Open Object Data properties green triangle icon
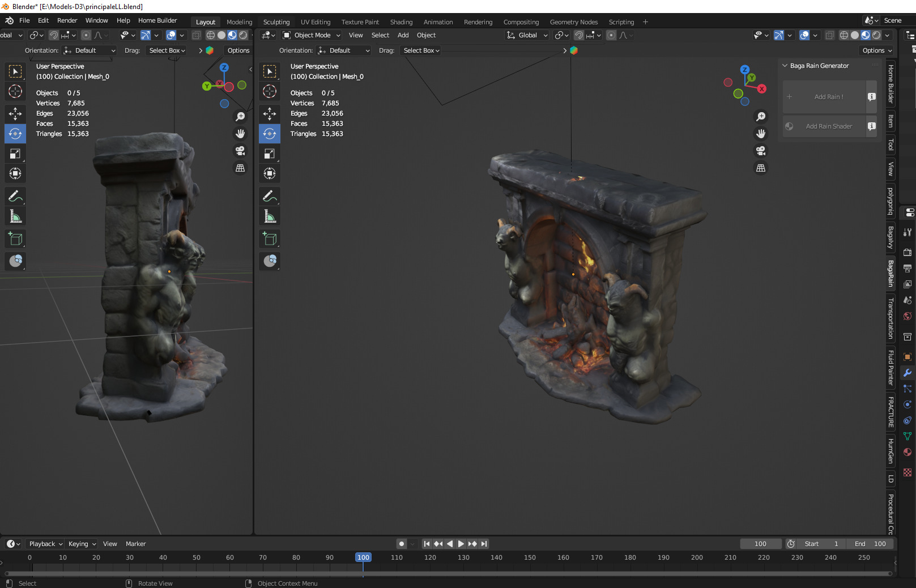The image size is (916, 588). pos(908,436)
